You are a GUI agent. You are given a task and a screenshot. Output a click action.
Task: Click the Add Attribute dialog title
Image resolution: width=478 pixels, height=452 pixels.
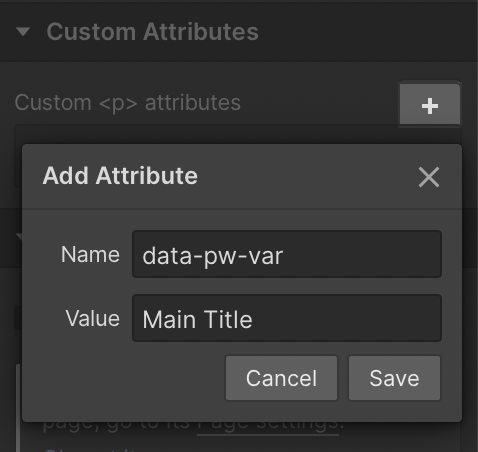pos(120,176)
